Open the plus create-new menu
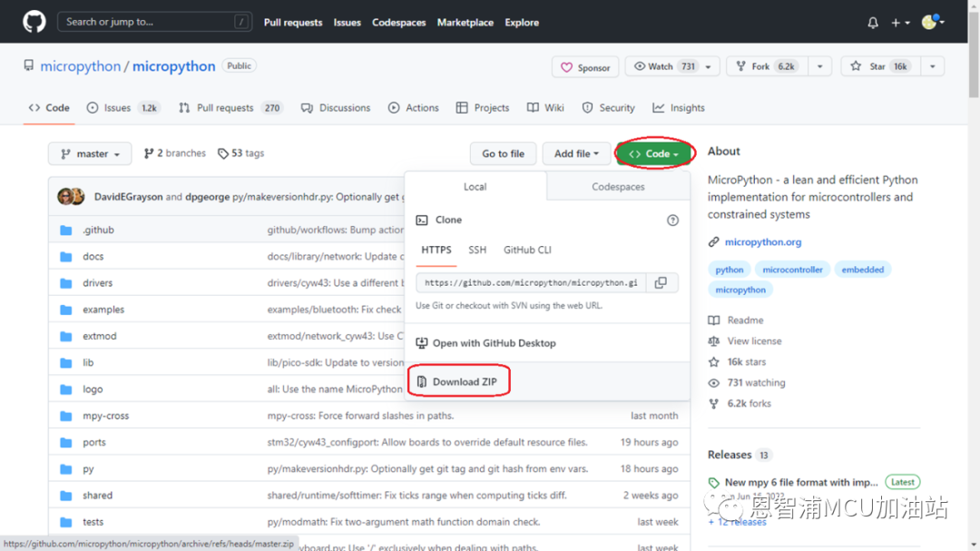980x551 pixels. click(900, 23)
